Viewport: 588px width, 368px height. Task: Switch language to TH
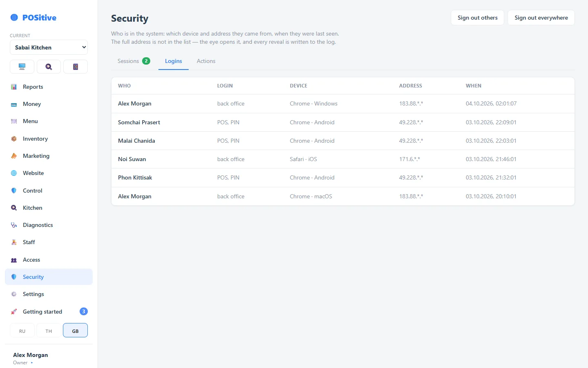[x=49, y=330]
